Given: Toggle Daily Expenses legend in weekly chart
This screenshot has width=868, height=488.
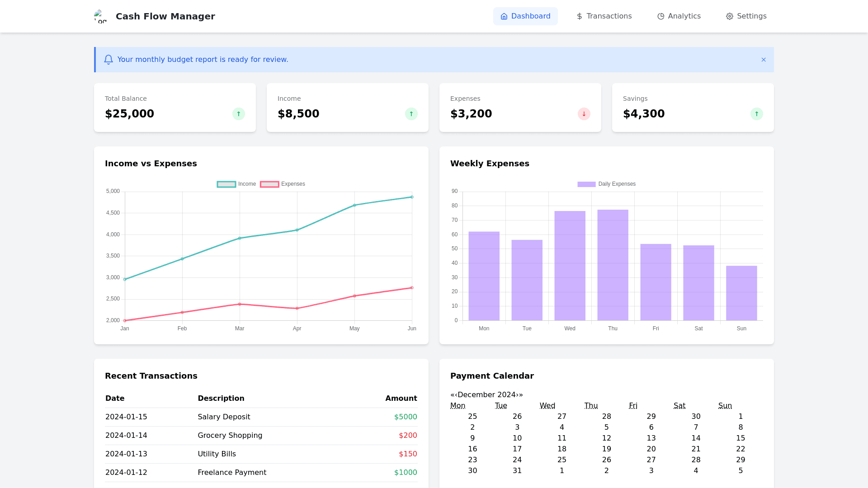Looking at the screenshot, I should point(606,184).
